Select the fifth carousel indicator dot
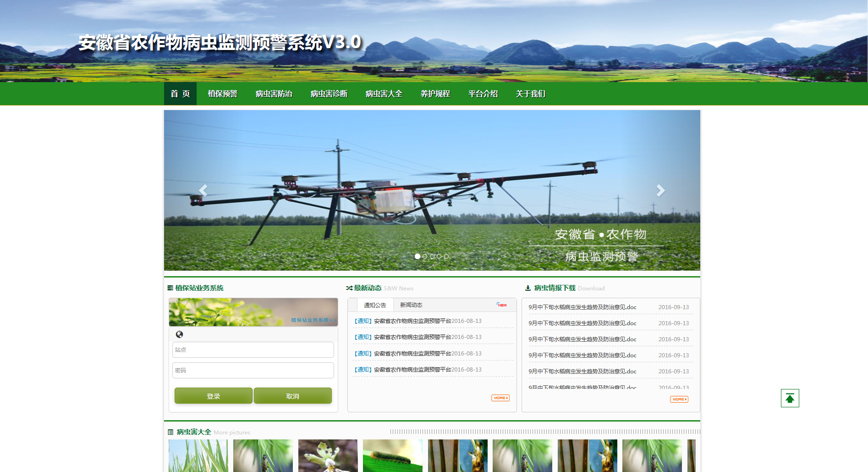Viewport: 868px width, 472px height. [446, 256]
